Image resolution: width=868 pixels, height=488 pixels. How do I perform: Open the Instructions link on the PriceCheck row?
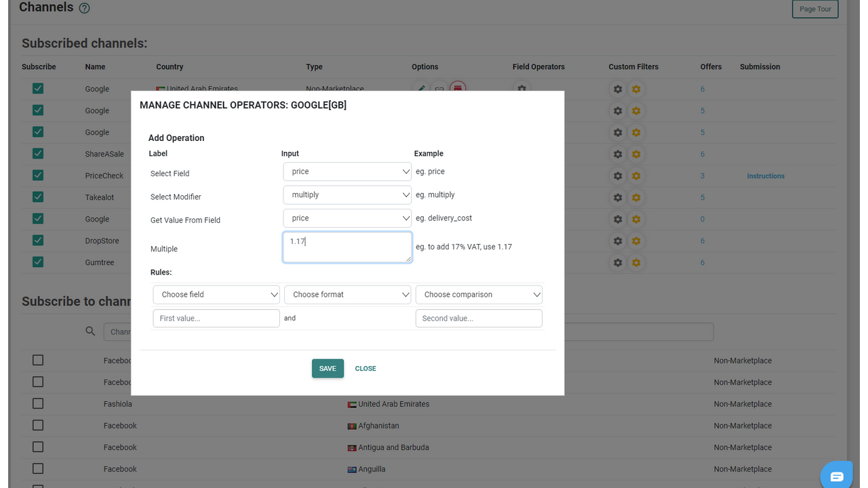coord(765,176)
